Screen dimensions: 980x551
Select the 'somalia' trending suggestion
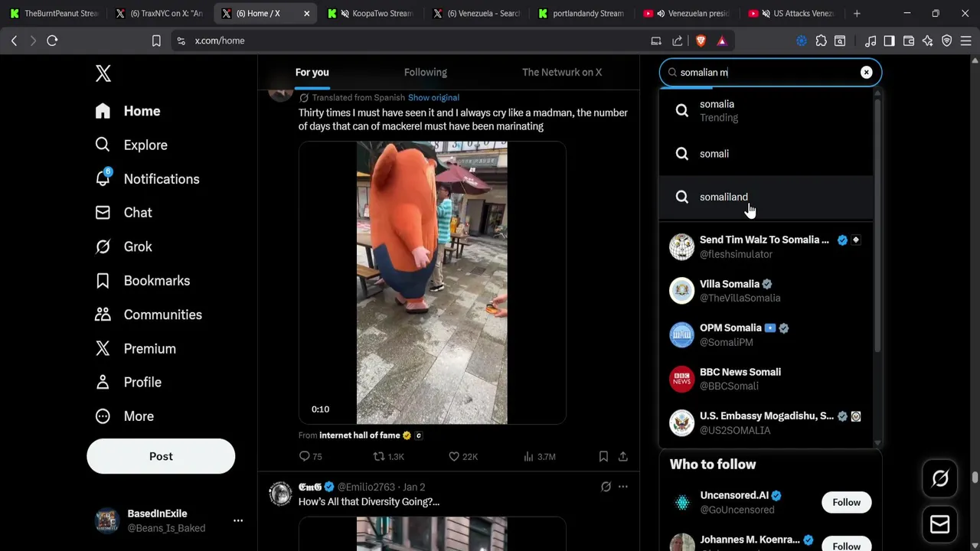pos(766,111)
